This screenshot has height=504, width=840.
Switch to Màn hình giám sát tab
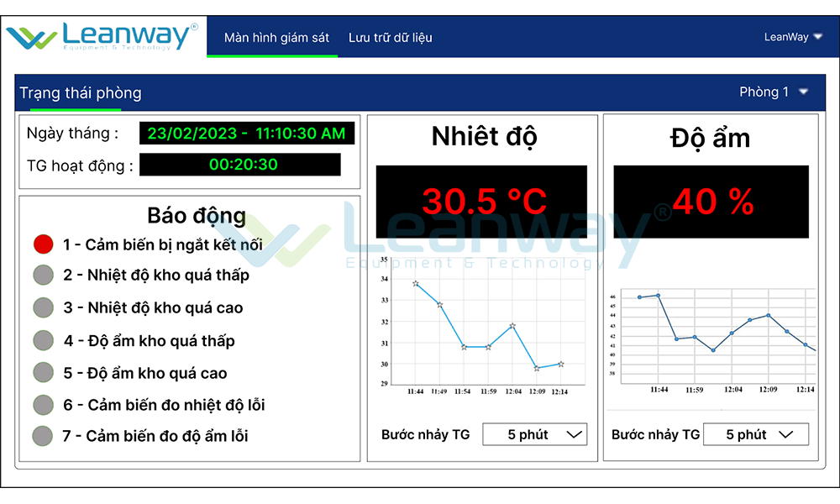[276, 38]
